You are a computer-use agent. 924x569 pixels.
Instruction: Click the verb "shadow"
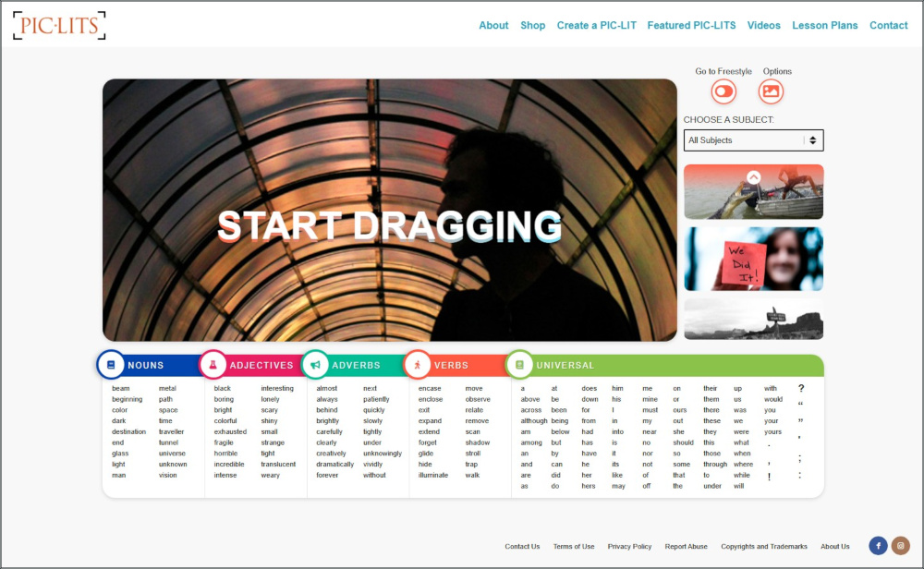pos(478,443)
